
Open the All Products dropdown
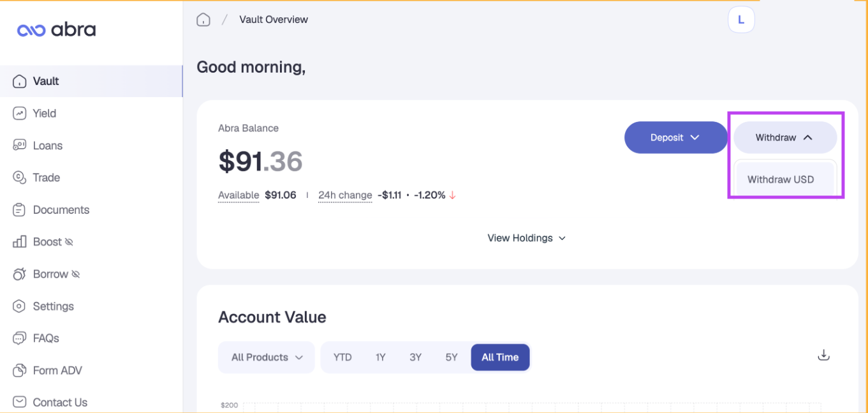click(267, 357)
